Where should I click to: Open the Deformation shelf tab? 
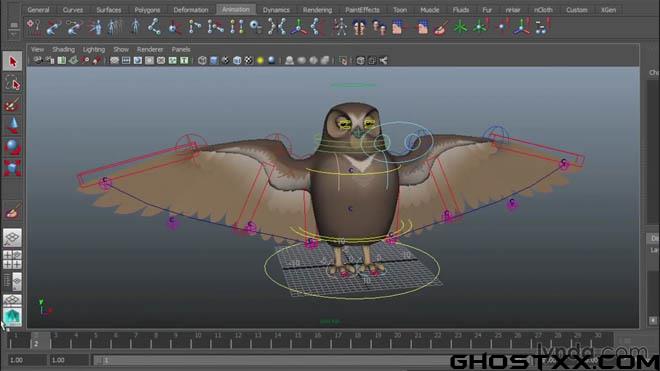(191, 10)
